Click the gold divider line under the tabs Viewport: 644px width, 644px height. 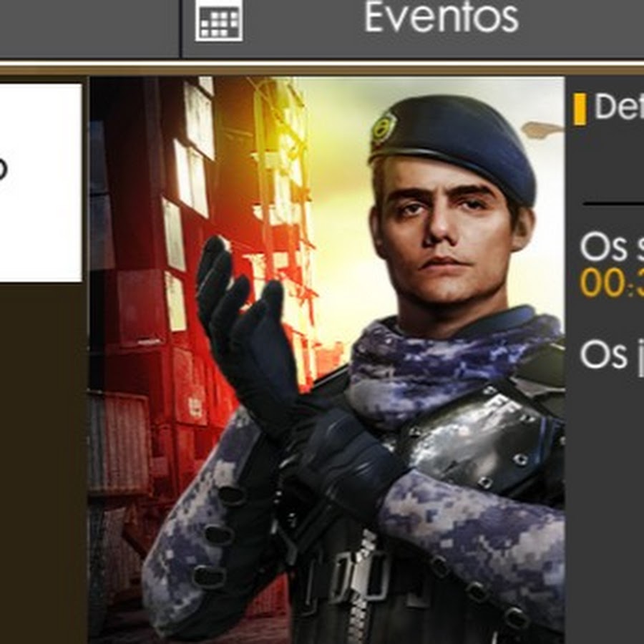point(322,68)
